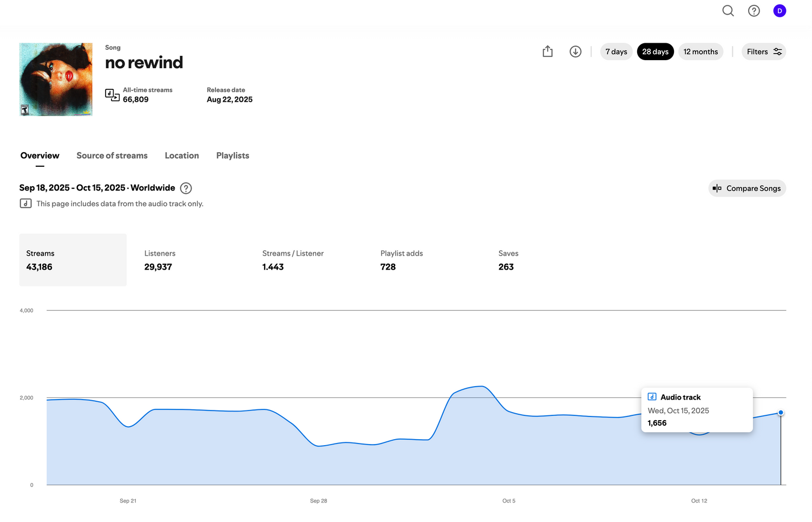Select the 28 days time range
This screenshot has width=812, height=522.
(x=655, y=51)
